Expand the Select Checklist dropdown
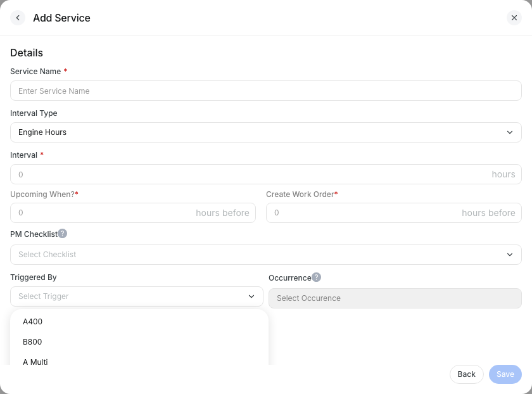The image size is (532, 394). click(x=265, y=255)
